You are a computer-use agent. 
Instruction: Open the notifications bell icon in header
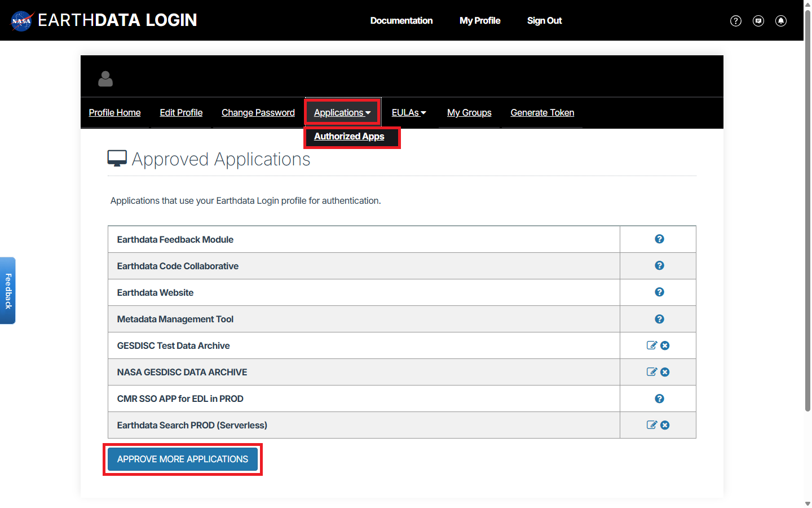pyautogui.click(x=781, y=21)
